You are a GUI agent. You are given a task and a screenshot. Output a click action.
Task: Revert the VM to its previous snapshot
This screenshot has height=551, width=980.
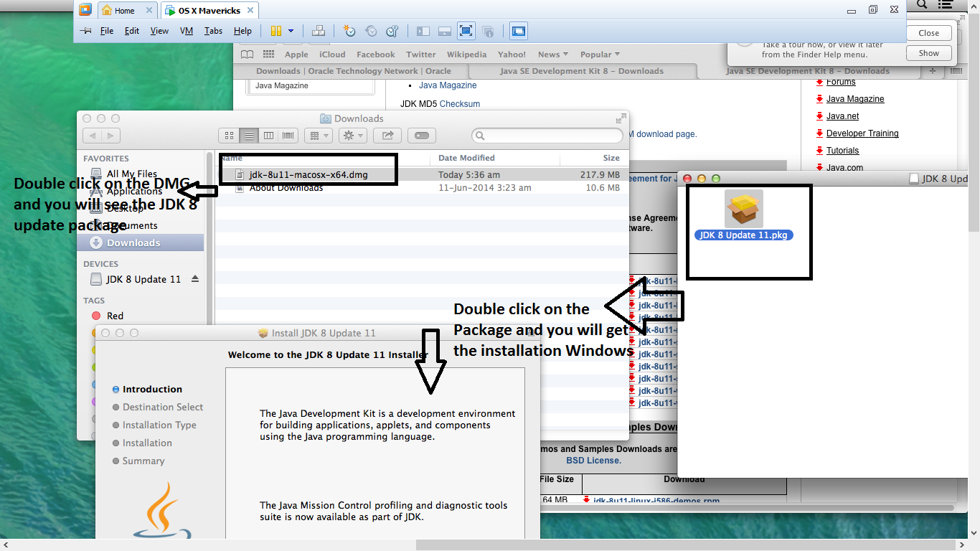pyautogui.click(x=371, y=31)
